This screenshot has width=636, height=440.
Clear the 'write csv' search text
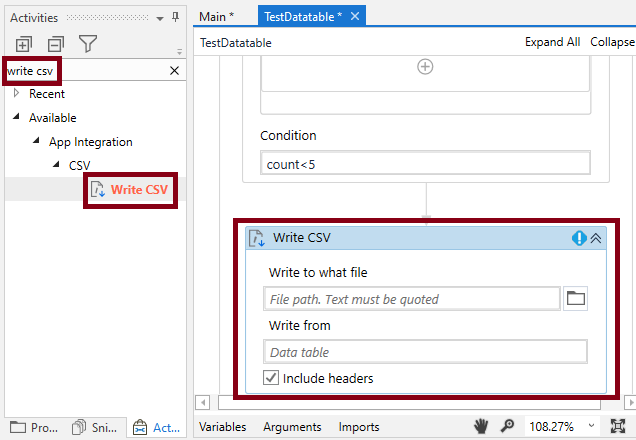[x=174, y=71]
